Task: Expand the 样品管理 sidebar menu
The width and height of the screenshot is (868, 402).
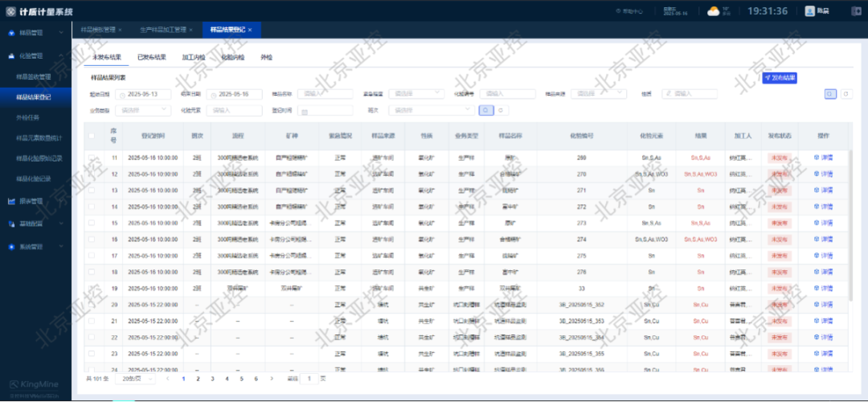Action: coord(61,33)
